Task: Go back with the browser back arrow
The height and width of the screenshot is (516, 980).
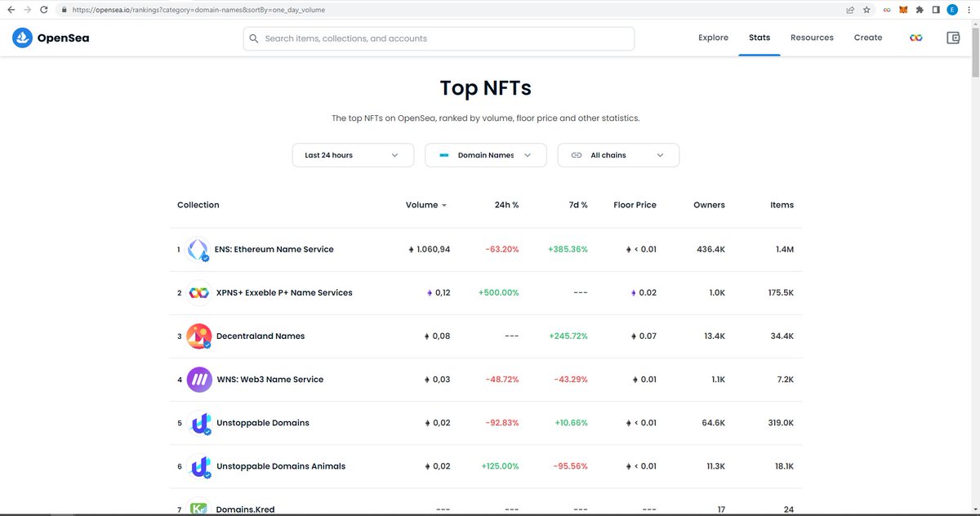Action: [x=11, y=10]
